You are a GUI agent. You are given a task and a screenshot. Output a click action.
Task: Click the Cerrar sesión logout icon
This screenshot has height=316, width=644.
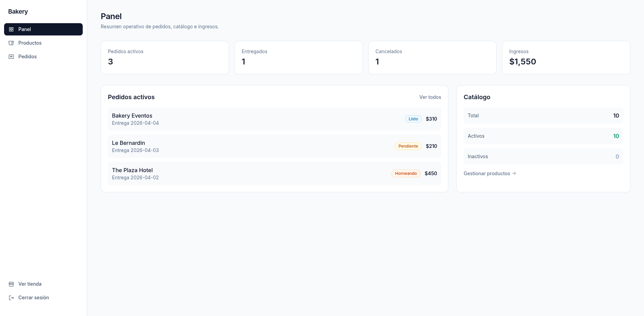pyautogui.click(x=11, y=298)
